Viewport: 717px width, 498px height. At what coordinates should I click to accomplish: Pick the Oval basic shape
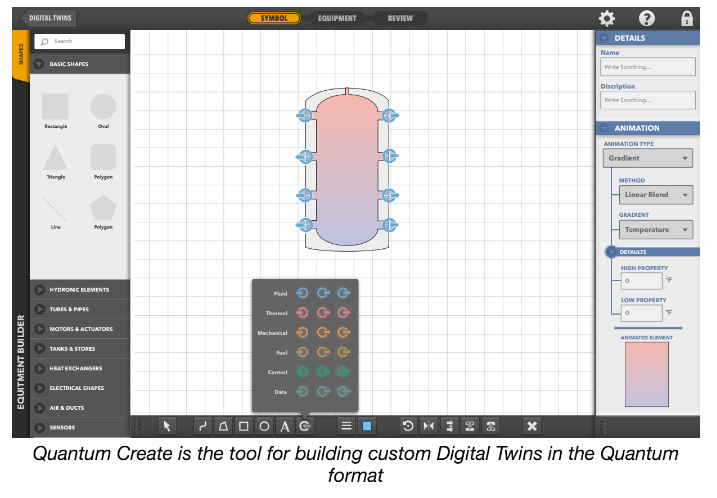click(103, 107)
